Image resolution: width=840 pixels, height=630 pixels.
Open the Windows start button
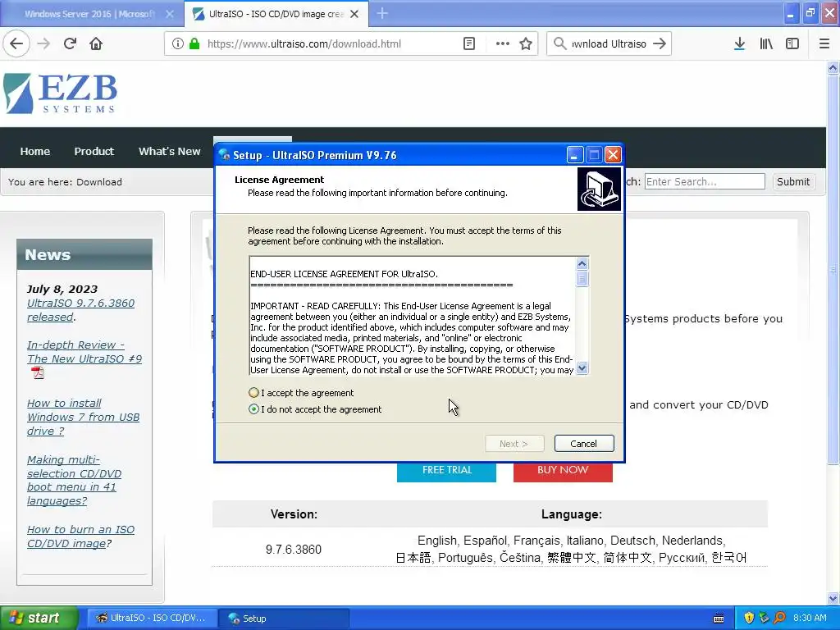[x=39, y=618]
